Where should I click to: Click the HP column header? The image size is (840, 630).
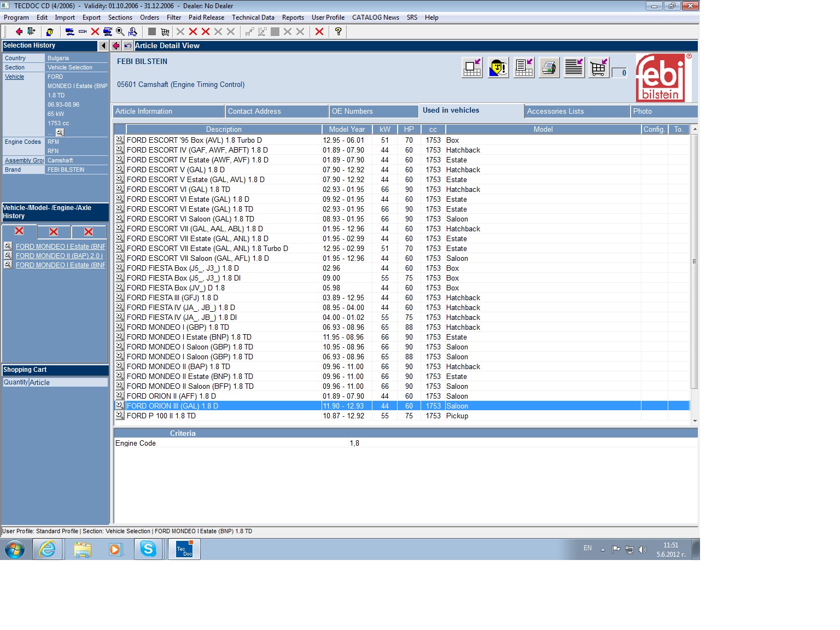tap(409, 130)
